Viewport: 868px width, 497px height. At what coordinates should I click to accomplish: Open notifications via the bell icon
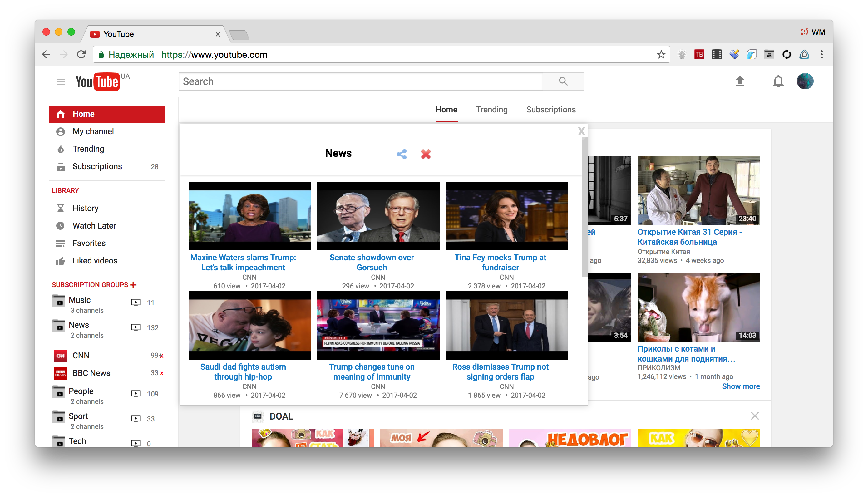[x=779, y=81]
